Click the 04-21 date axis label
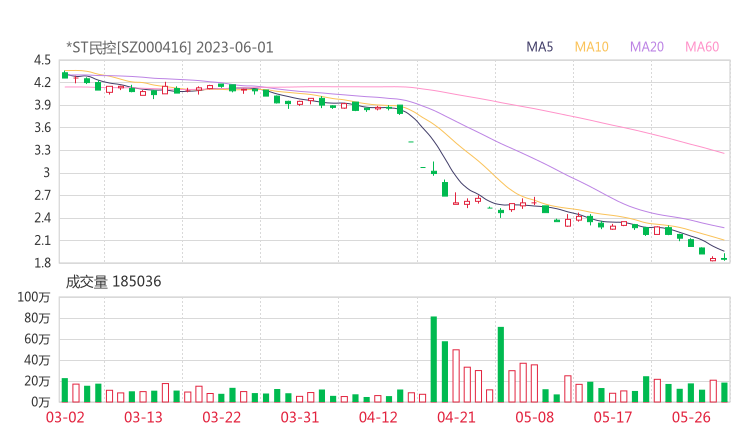The image size is (740, 440). pos(456,417)
